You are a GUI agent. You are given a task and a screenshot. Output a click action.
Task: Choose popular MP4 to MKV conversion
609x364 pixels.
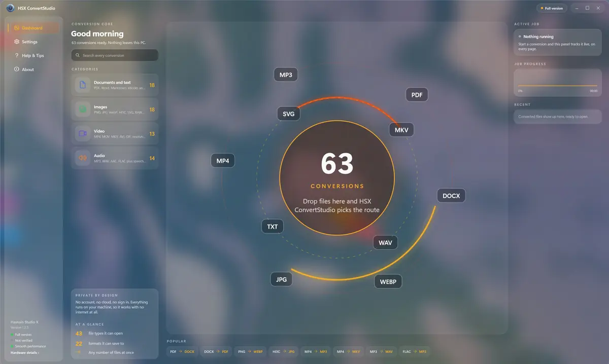click(x=349, y=351)
